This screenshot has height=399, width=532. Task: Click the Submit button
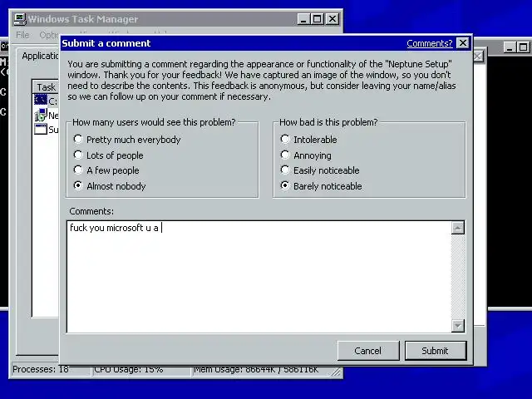[x=436, y=351]
